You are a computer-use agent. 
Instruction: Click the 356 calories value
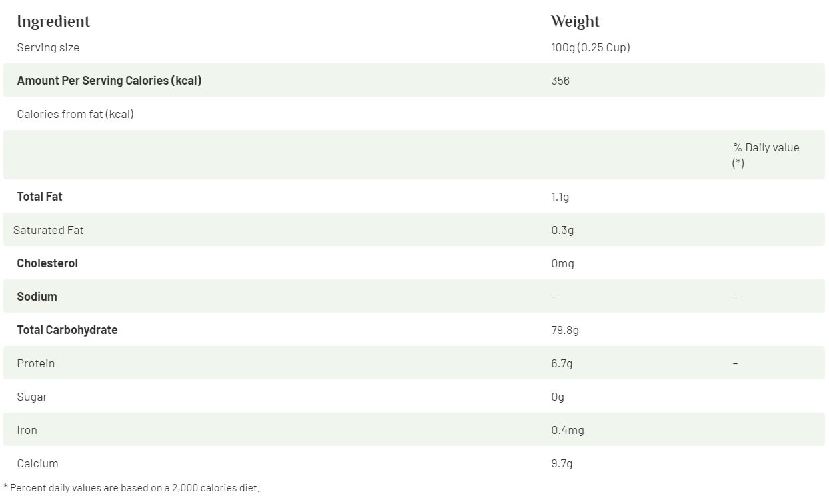[x=560, y=81]
